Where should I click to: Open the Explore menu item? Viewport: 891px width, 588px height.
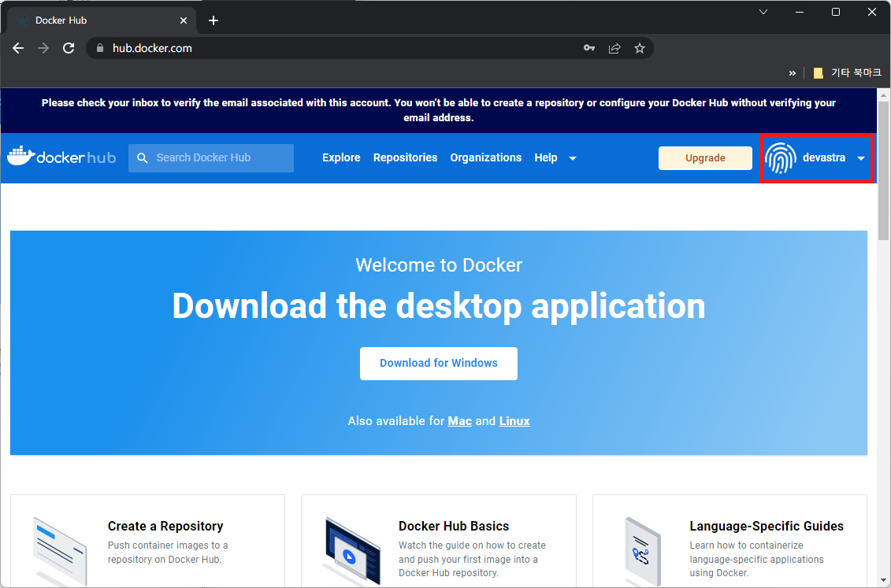click(341, 157)
